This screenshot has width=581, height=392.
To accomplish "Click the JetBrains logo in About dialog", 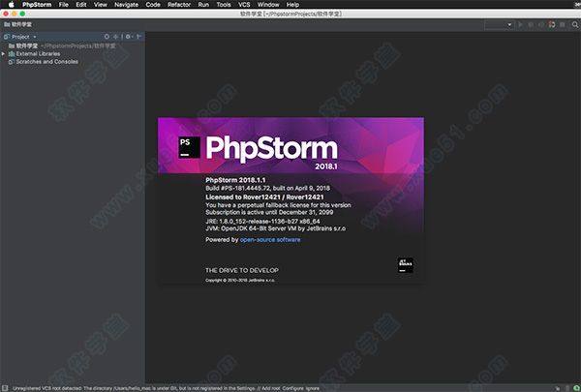I will pos(406,265).
